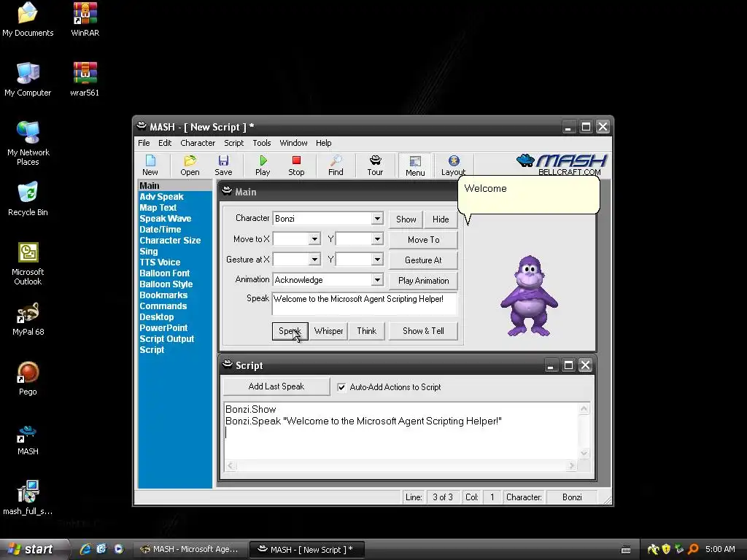Expand the Character dropdown showing Bonzi
This screenshot has height=560, width=747.
[377, 219]
